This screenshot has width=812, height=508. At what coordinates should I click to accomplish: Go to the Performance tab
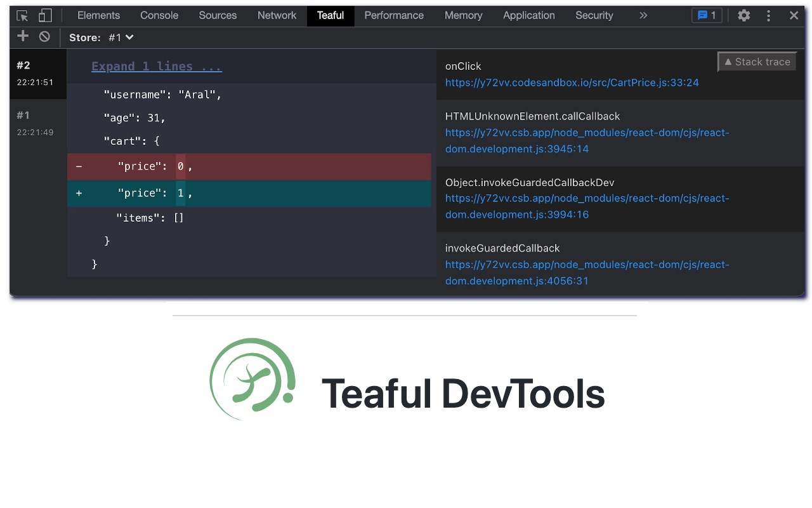coord(394,15)
